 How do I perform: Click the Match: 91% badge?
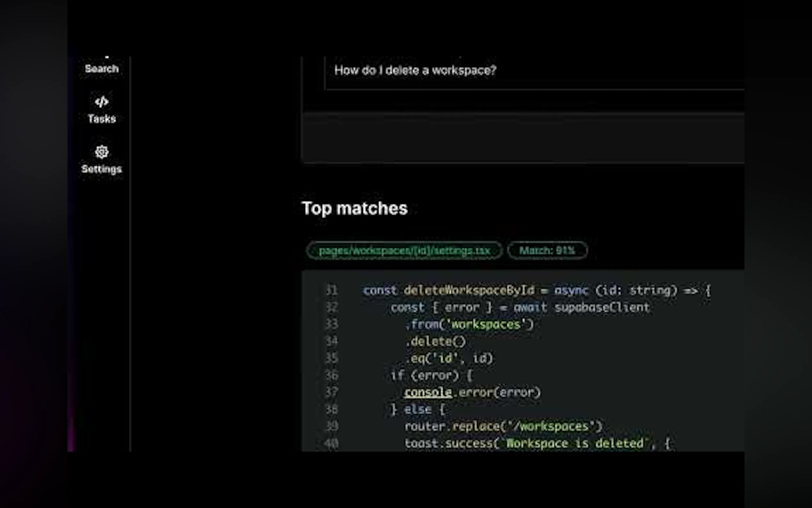coord(547,250)
